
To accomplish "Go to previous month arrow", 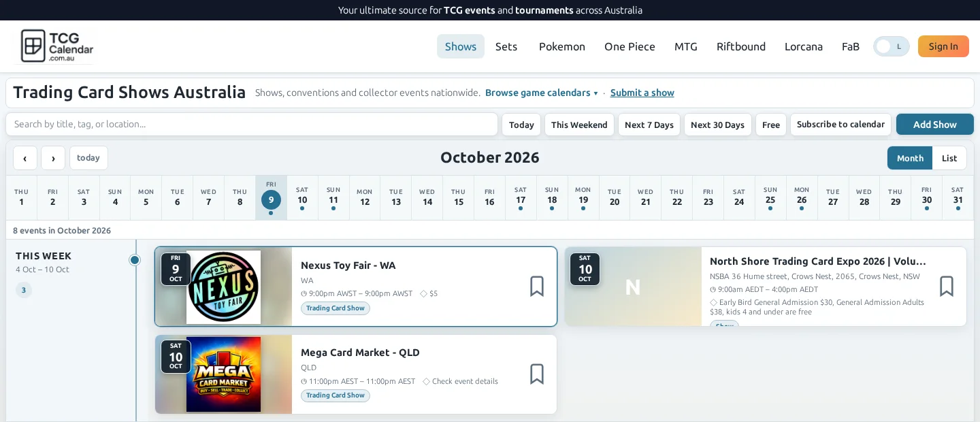I will pyautogui.click(x=25, y=158).
